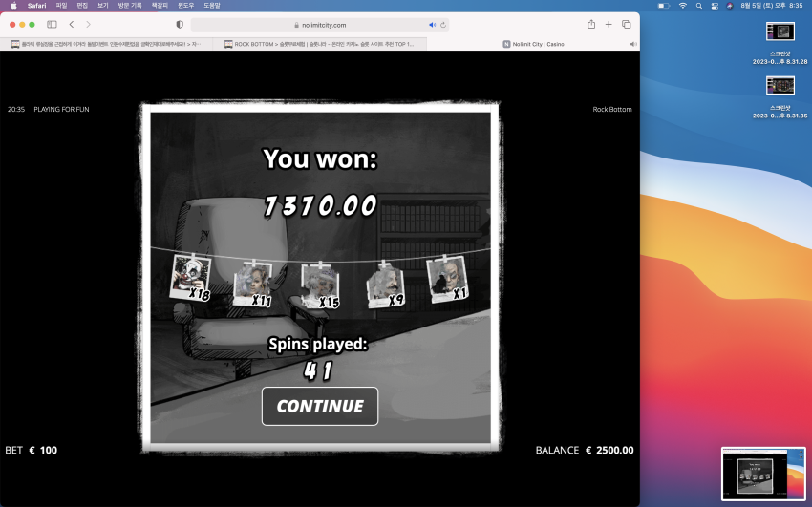Open the 방문 기록 menu
This screenshot has height=507, width=812.
[130, 5]
